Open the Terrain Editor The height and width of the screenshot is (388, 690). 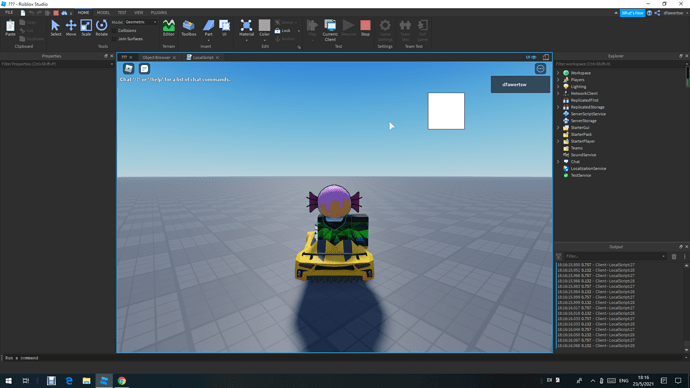[x=169, y=28]
